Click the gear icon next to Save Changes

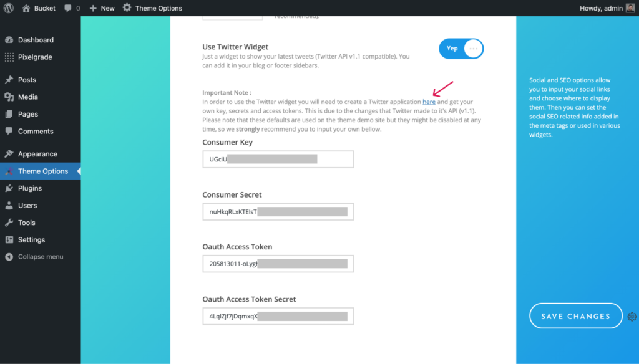click(632, 317)
